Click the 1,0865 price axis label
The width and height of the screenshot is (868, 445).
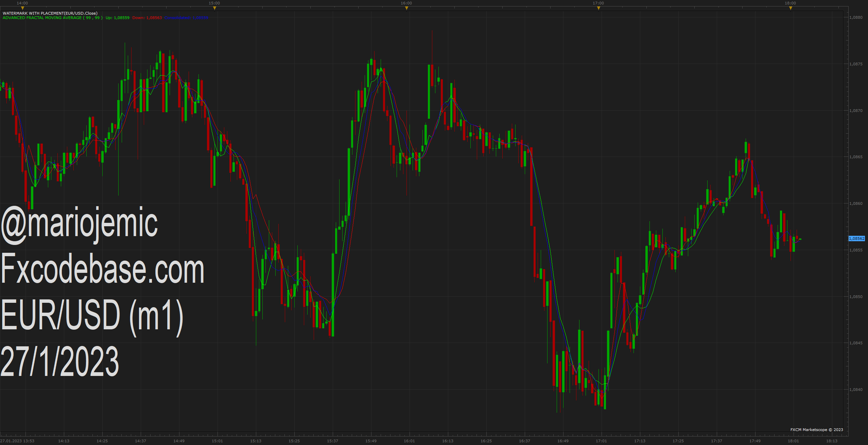click(x=856, y=157)
